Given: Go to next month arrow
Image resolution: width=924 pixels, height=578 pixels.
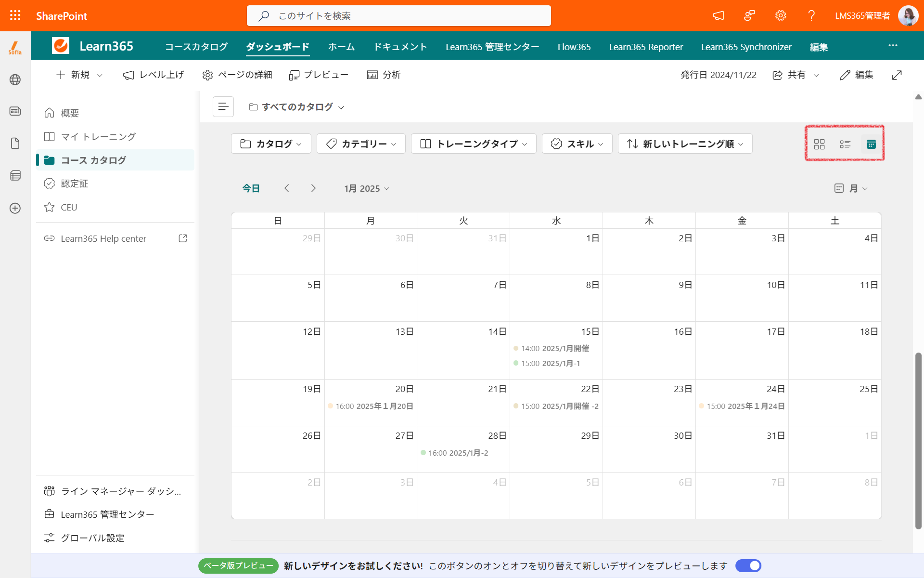Looking at the screenshot, I should tap(313, 188).
